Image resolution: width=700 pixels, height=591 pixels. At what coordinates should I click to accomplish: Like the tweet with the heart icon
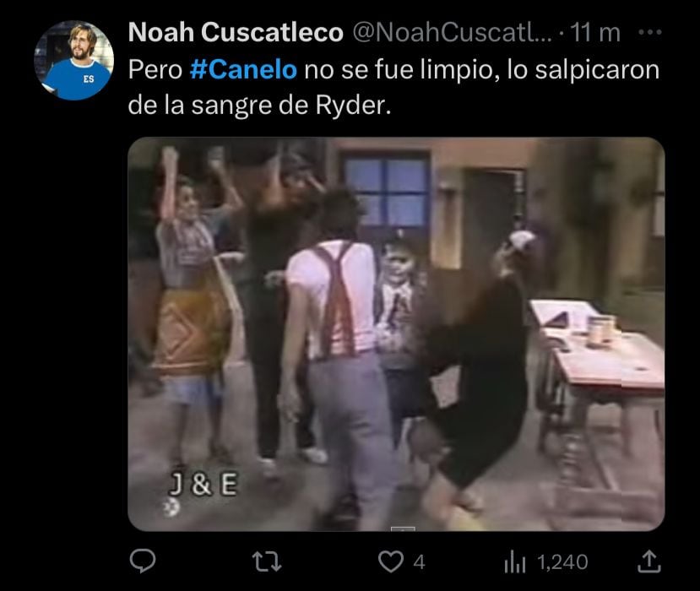tap(391, 561)
